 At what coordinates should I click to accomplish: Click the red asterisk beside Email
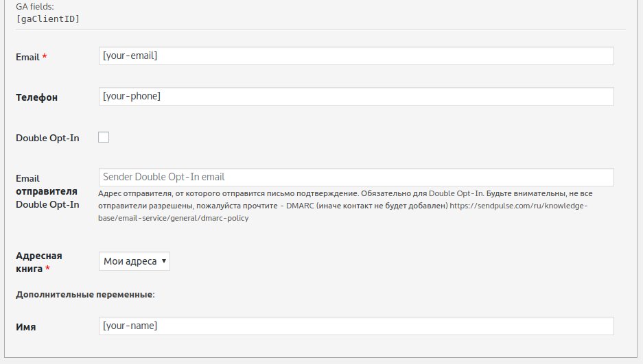click(45, 57)
